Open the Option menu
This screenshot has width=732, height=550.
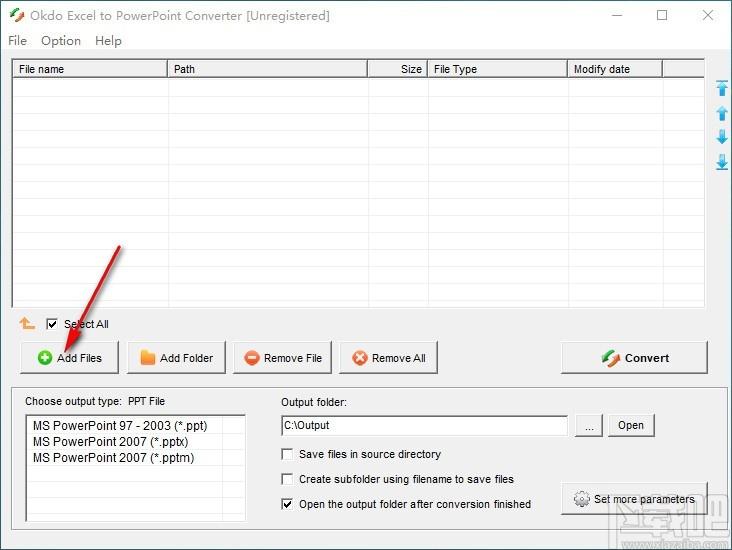(x=61, y=41)
